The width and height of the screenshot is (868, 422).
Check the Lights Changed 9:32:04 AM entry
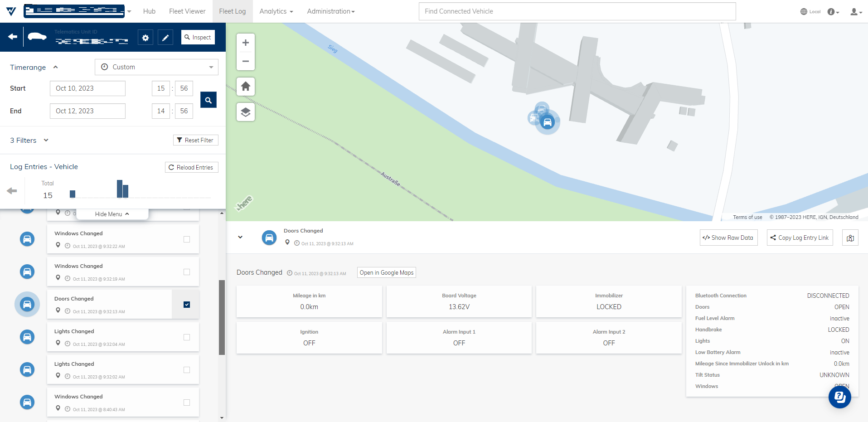[187, 337]
